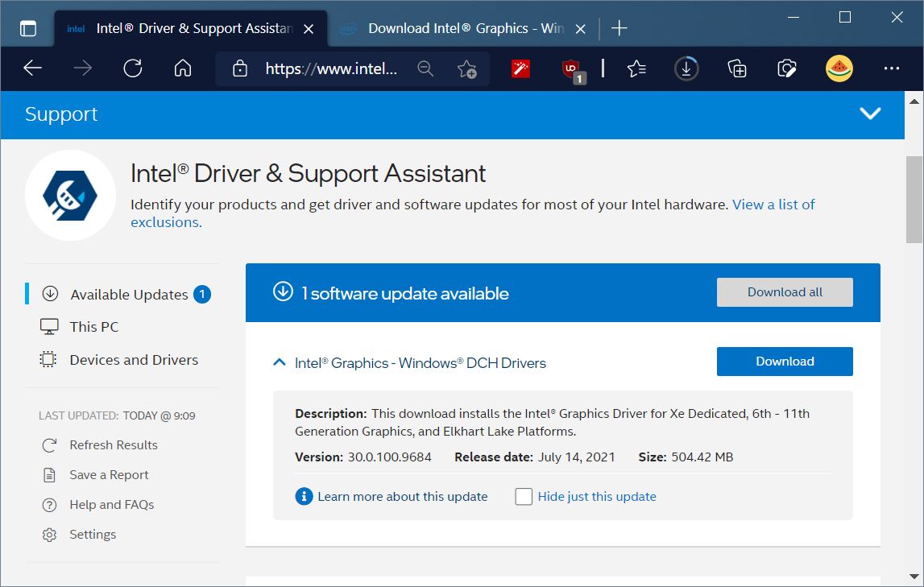
Task: View a list of exclusions
Action: (773, 204)
